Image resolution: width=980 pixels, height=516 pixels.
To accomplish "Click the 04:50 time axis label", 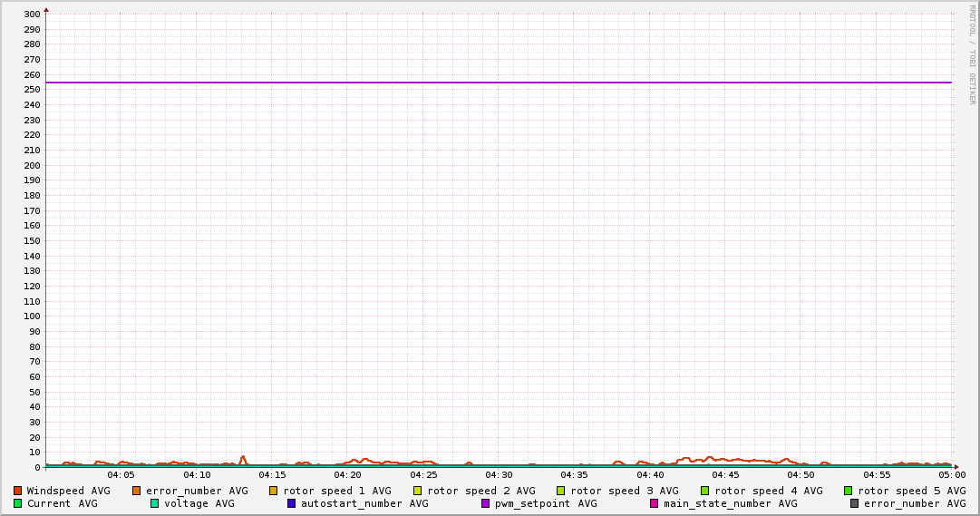I will click(801, 475).
